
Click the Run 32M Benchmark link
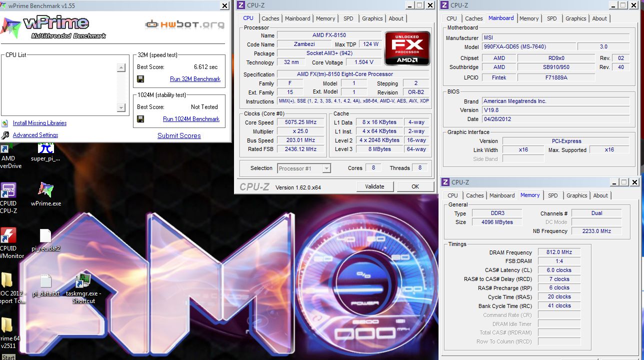tap(195, 79)
